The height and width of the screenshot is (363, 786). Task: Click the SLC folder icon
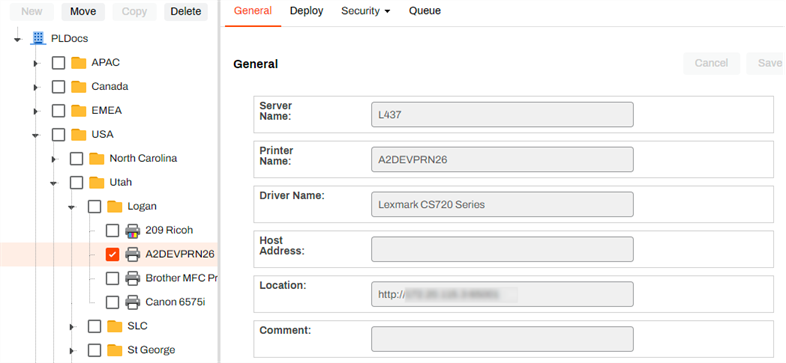115,326
